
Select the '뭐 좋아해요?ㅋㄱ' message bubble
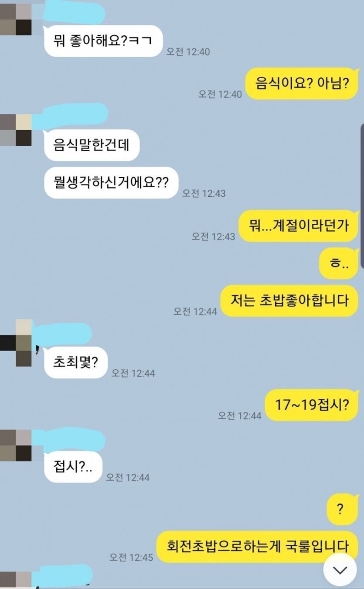point(103,41)
